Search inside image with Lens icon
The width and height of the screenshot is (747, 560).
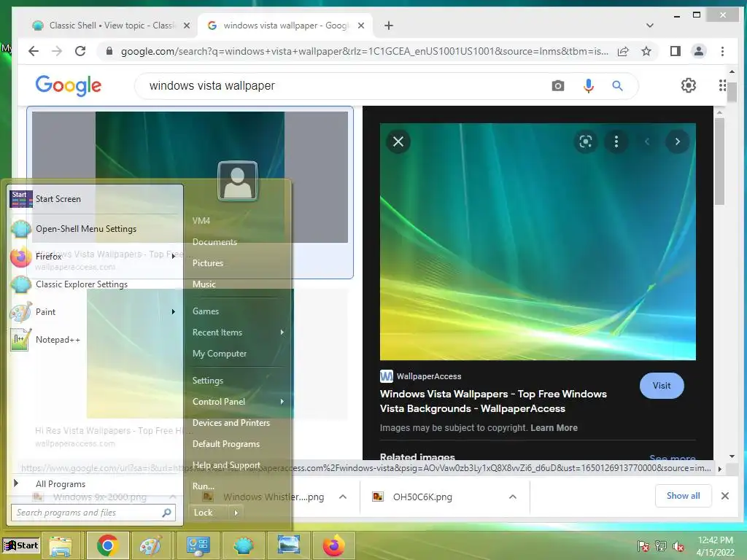[586, 141]
